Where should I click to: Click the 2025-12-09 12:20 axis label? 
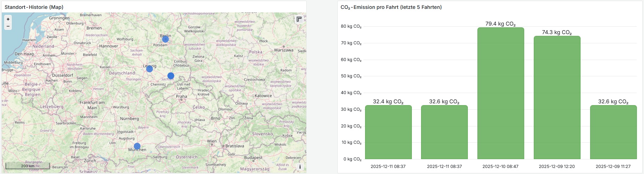click(557, 166)
